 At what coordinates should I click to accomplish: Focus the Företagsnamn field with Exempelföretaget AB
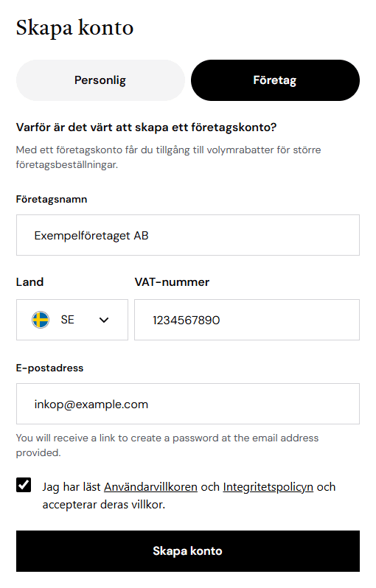point(187,235)
